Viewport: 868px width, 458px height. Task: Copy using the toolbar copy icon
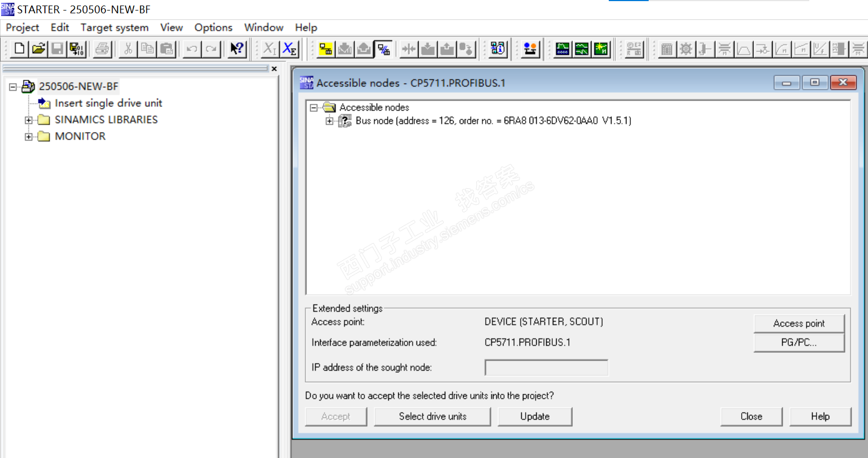[x=147, y=49]
